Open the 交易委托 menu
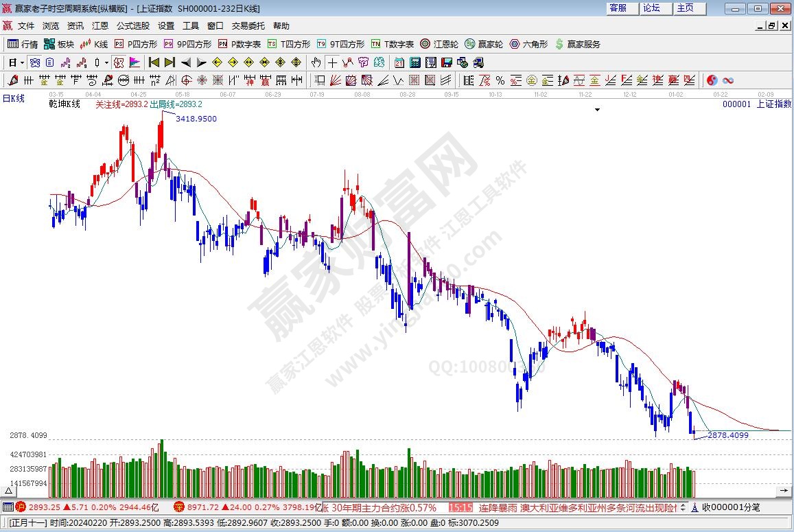Image resolution: width=794 pixels, height=532 pixels. pyautogui.click(x=248, y=26)
